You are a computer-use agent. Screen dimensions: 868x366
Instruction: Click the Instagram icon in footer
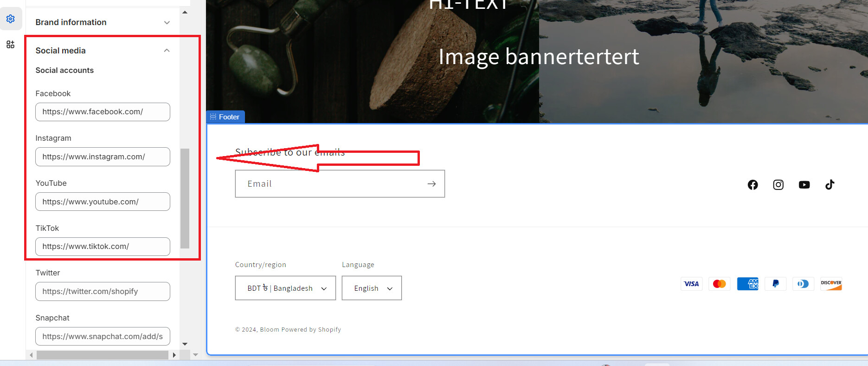tap(778, 185)
